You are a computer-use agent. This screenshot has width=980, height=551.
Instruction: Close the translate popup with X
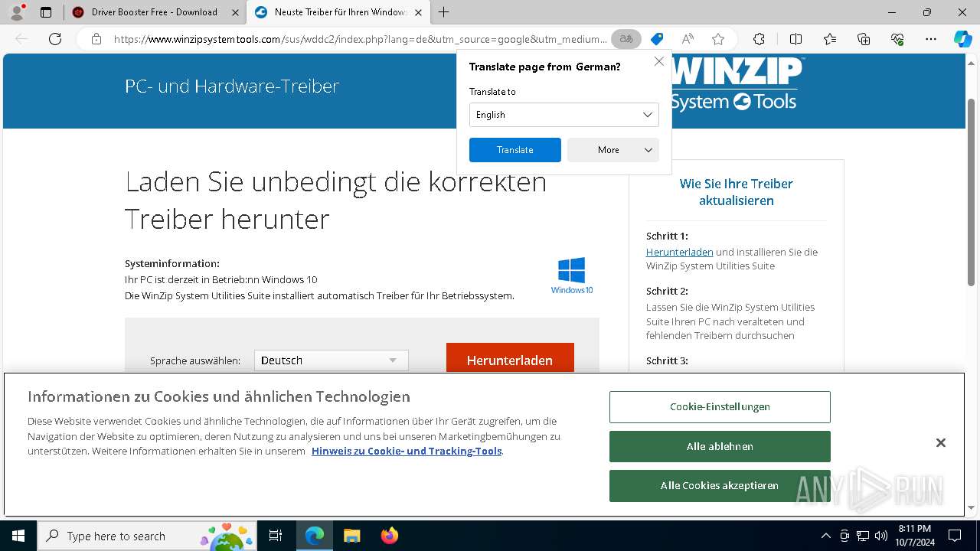(658, 61)
